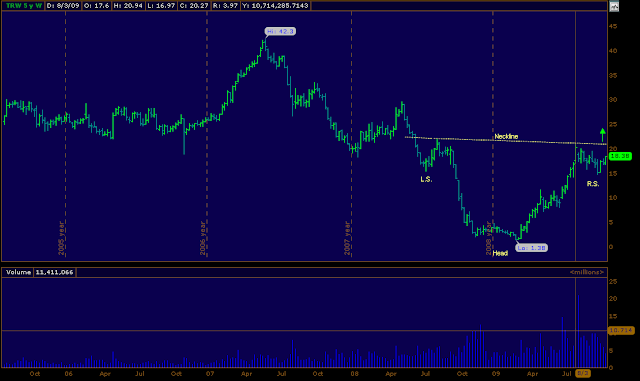Click the Volume panel label
The height and width of the screenshot is (381, 640).
click(18, 272)
